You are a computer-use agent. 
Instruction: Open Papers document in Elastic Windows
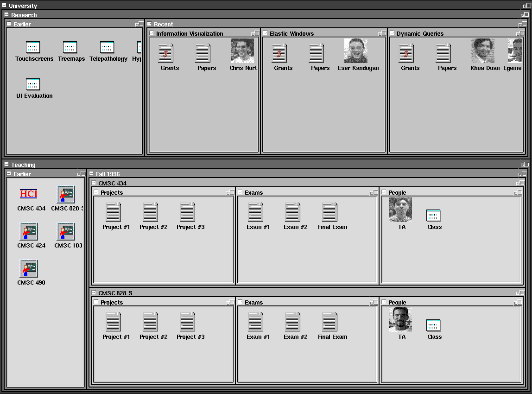tap(316, 53)
